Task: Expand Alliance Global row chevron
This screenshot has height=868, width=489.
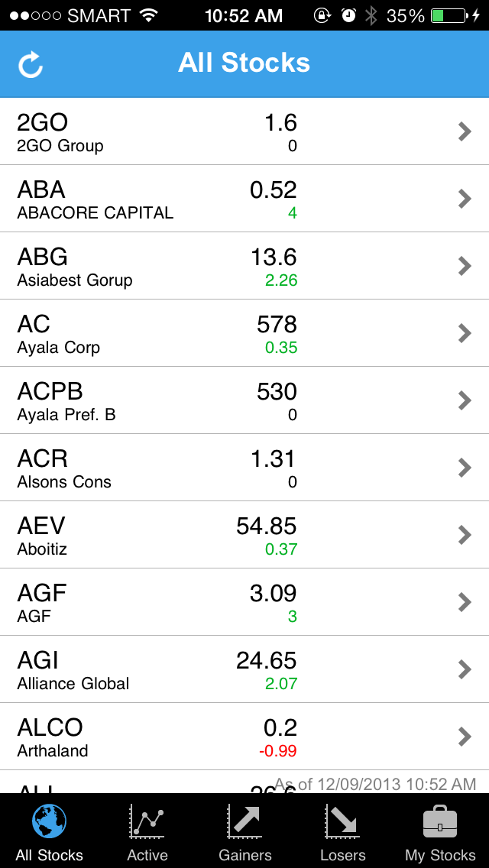Action: (464, 669)
